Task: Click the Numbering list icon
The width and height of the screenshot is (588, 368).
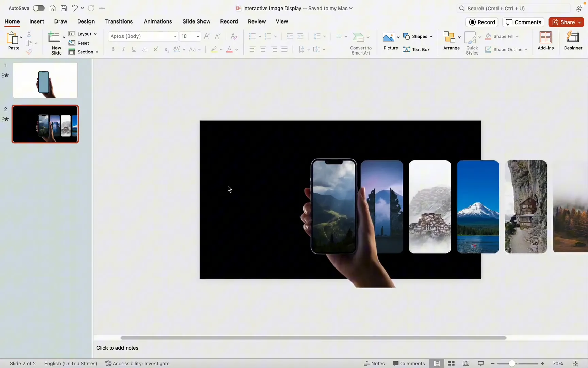Action: [x=268, y=36]
